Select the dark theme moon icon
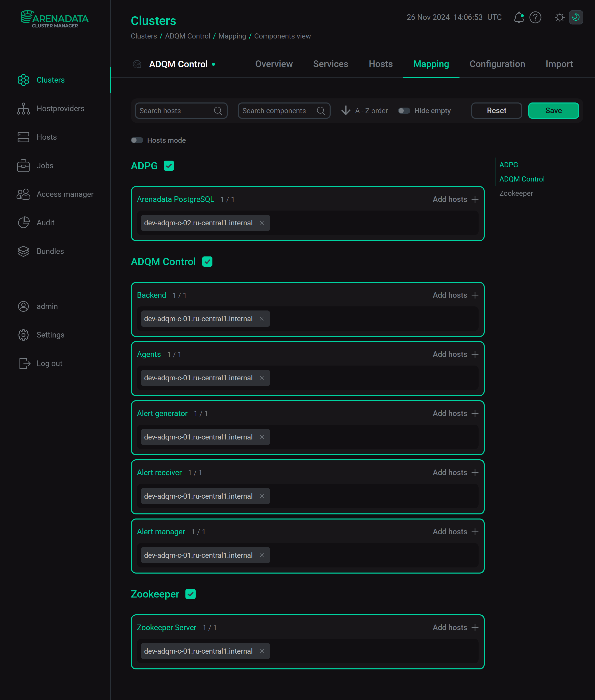 click(576, 18)
